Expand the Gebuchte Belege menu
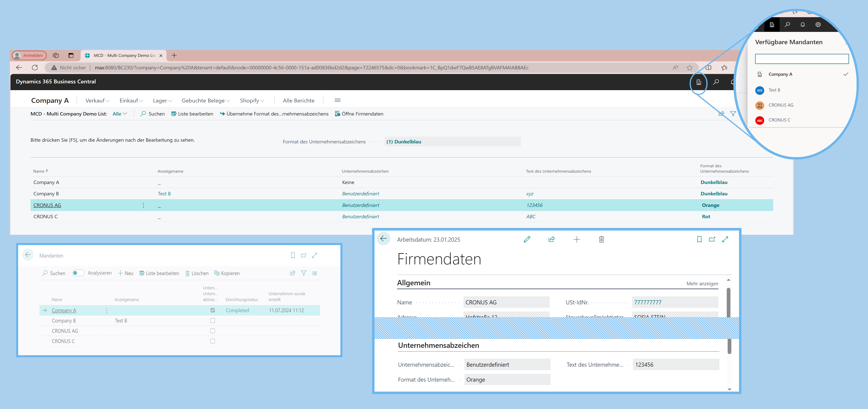This screenshot has width=868, height=409. click(x=206, y=100)
